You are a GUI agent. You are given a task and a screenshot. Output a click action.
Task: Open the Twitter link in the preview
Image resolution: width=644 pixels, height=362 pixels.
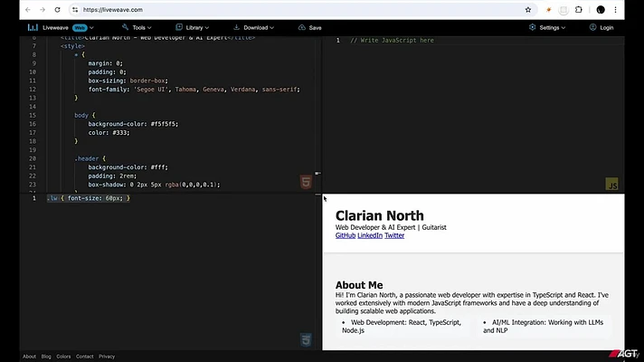(x=394, y=235)
